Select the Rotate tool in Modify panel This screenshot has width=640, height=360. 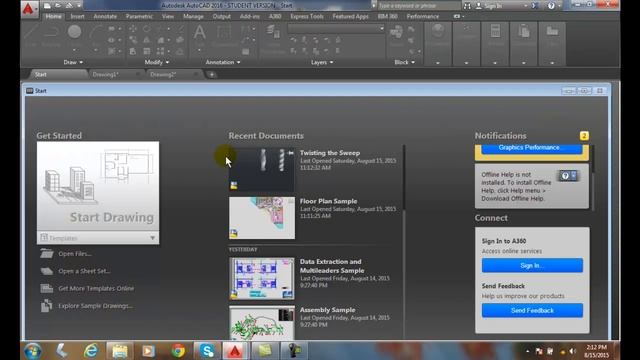point(146,29)
